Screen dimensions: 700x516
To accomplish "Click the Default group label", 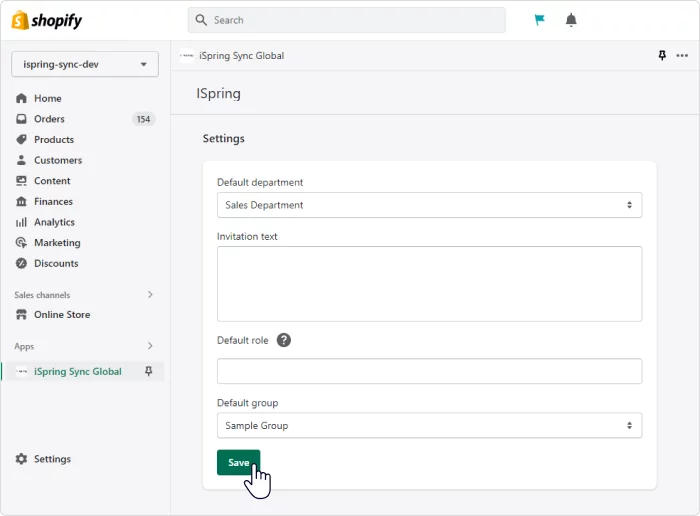I will 247,403.
